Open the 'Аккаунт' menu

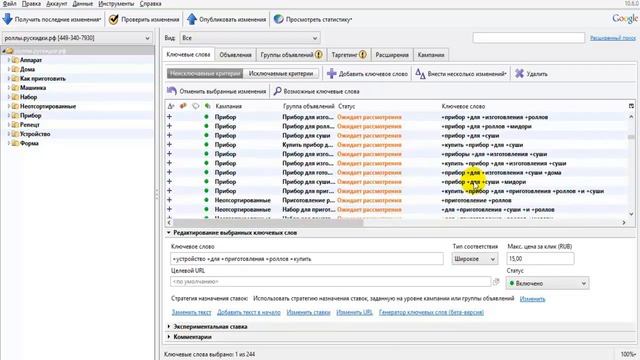[56, 4]
